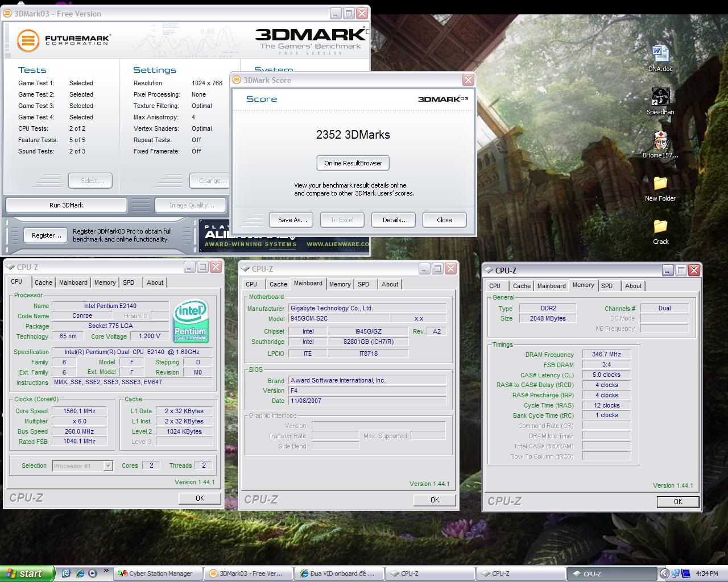Image resolution: width=728 pixels, height=582 pixels.
Task: Open the Crack folder on desktop
Action: [x=660, y=231]
